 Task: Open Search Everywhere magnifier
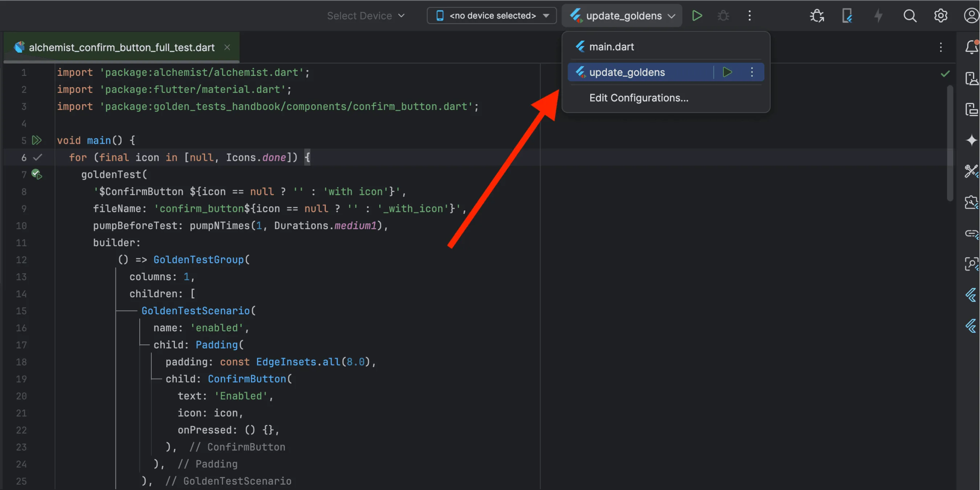coord(910,16)
